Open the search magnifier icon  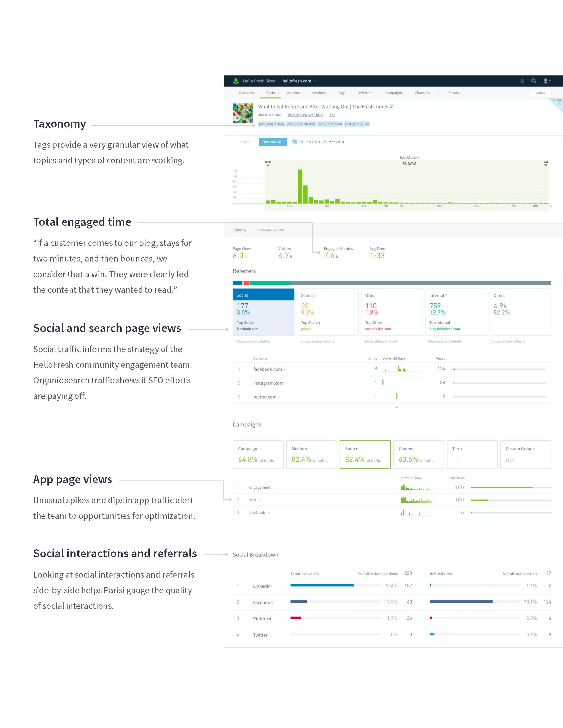coord(534,81)
